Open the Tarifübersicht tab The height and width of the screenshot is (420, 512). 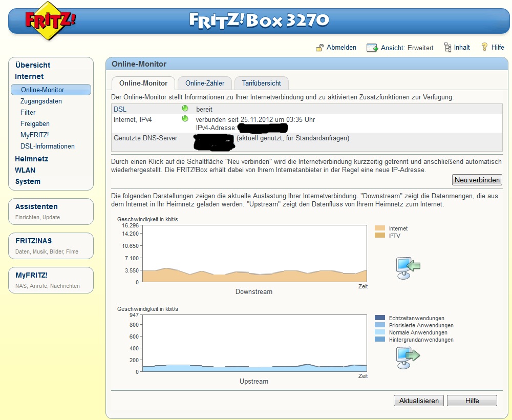point(261,83)
